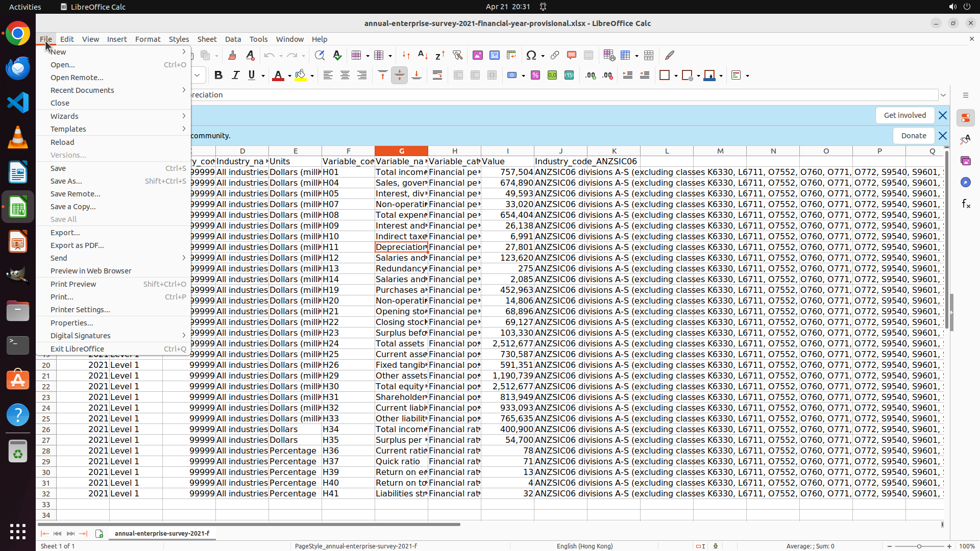980x551 pixels.
Task: Click Sort Ascending icon
Action: [423, 55]
